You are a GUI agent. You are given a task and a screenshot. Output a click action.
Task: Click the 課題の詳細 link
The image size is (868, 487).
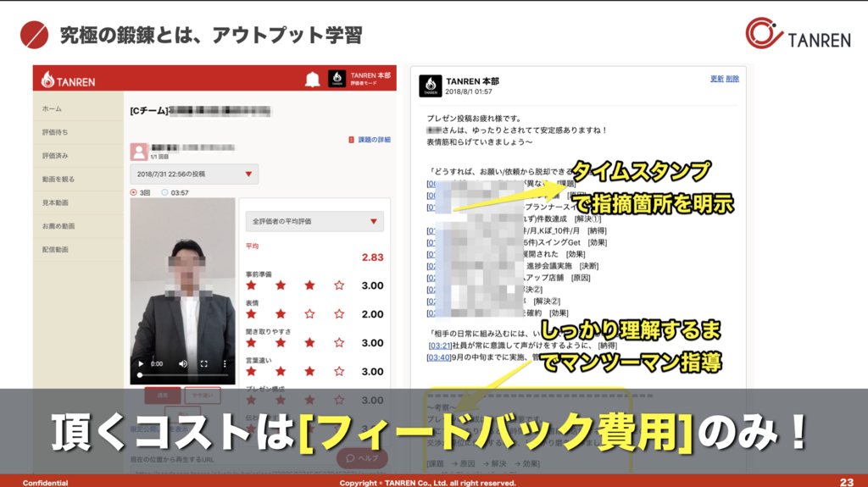point(374,140)
